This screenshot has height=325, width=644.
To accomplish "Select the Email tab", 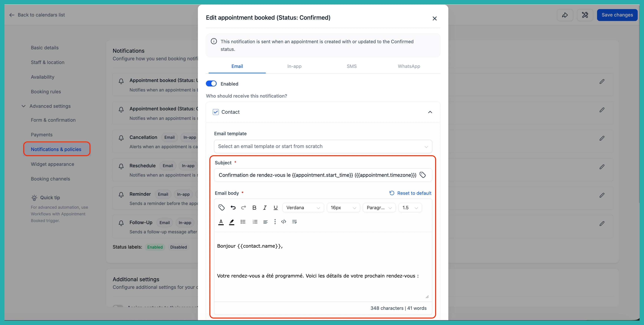I will coord(237,66).
